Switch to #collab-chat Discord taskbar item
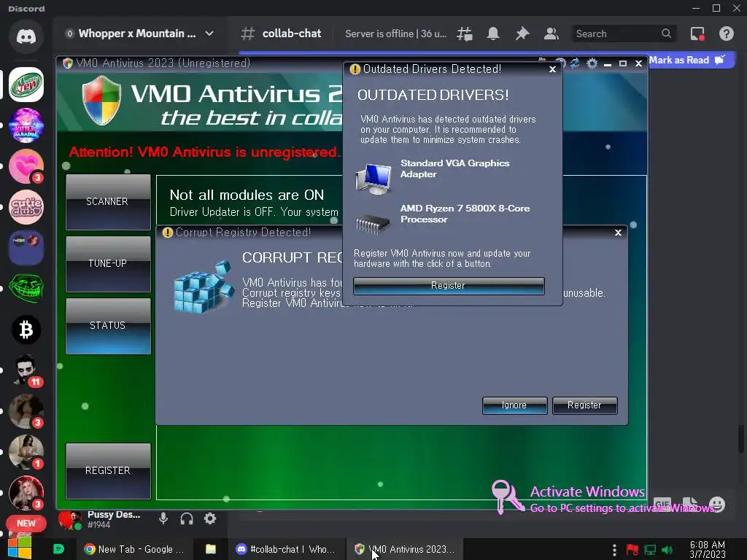Screen dimensions: 747x560 point(285,549)
